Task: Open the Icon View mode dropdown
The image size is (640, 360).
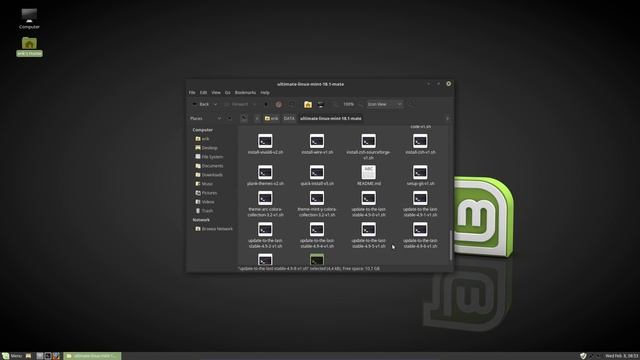Action: [385, 104]
